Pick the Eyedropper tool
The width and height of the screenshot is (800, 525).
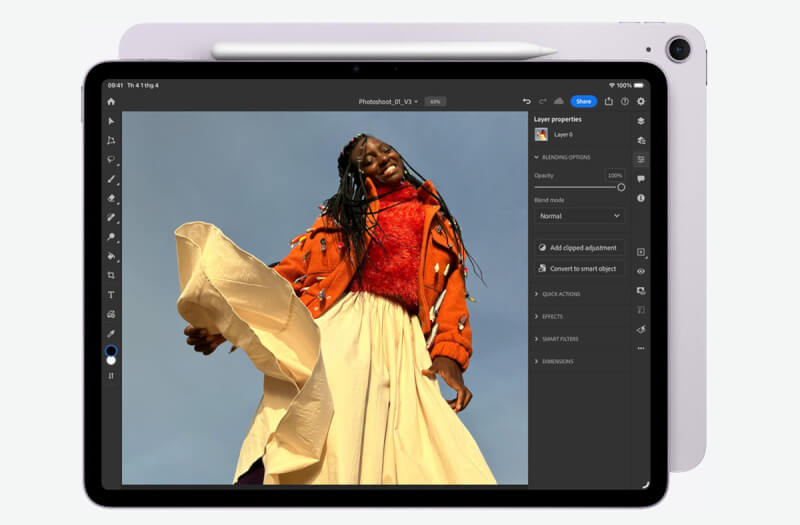click(111, 333)
